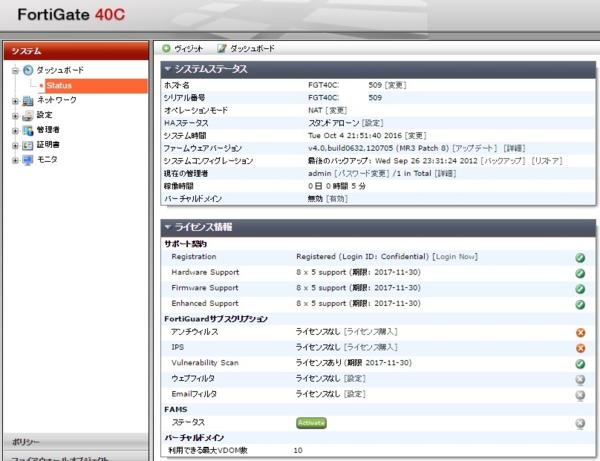Click the green check icon for Firmware Support
The width and height of the screenshot is (600, 461).
(580, 289)
